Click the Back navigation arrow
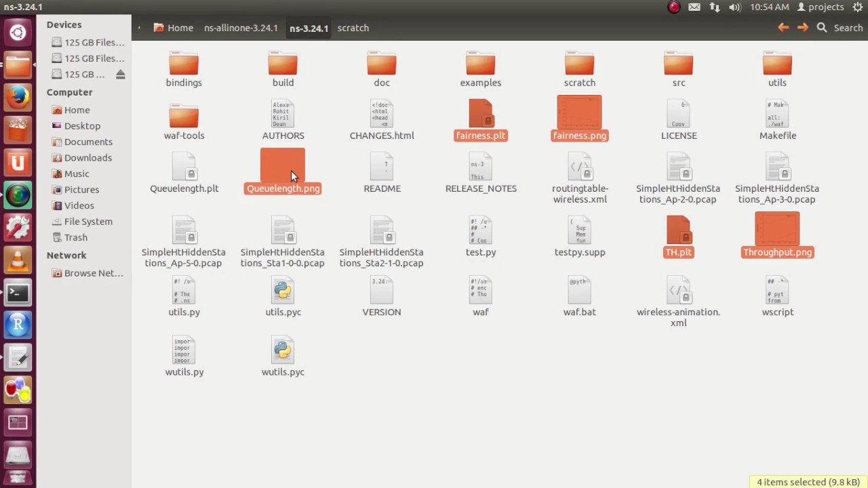The width and height of the screenshot is (868, 488). [783, 28]
